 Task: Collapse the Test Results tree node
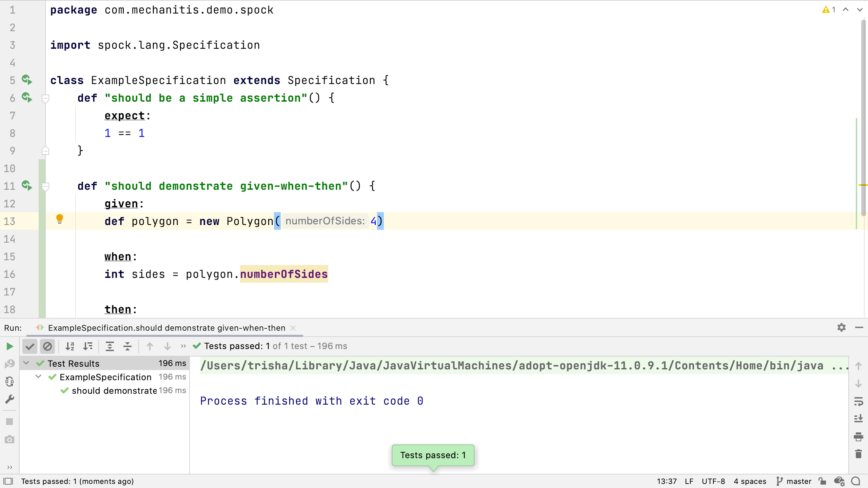click(x=26, y=363)
